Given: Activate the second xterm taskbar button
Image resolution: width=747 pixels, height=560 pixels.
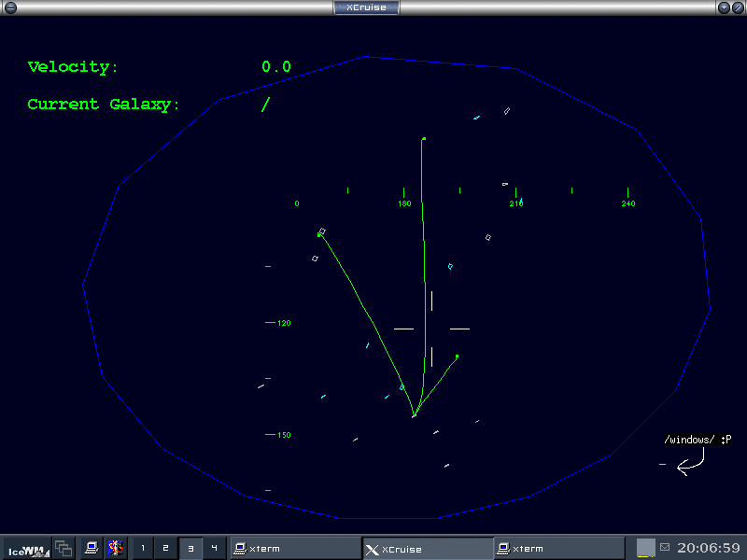Looking at the screenshot, I should (x=558, y=549).
